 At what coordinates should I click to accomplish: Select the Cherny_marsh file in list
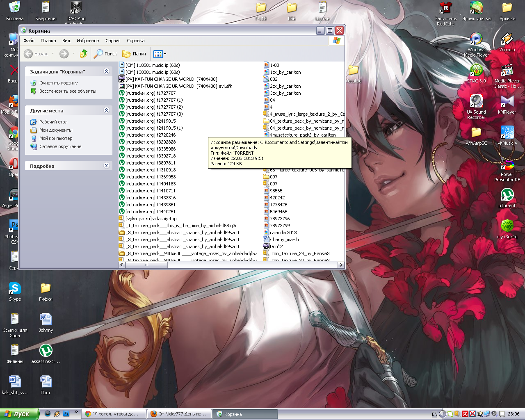pos(284,240)
